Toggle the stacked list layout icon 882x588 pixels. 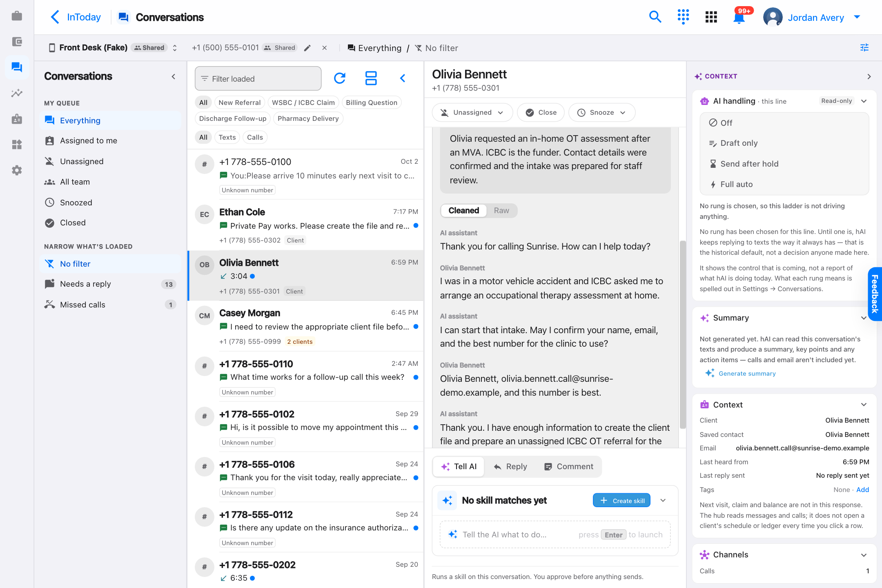pos(371,78)
